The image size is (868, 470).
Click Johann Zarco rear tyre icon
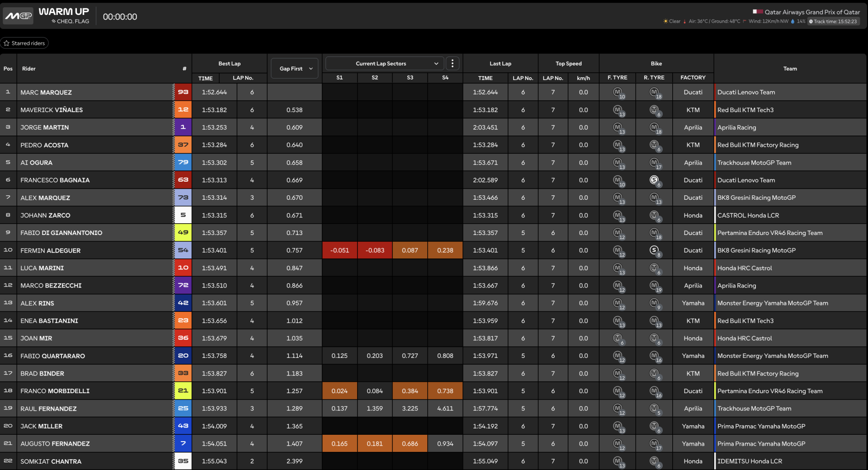click(655, 216)
